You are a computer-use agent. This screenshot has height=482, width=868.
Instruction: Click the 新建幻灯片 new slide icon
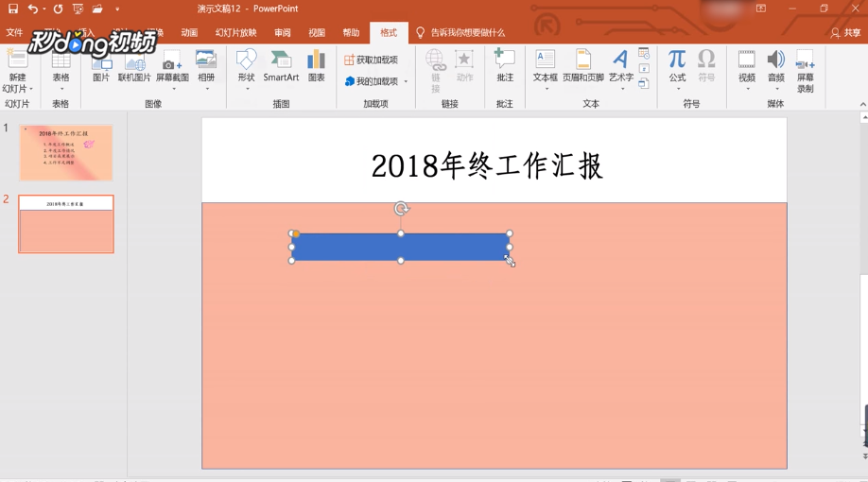coord(17,60)
